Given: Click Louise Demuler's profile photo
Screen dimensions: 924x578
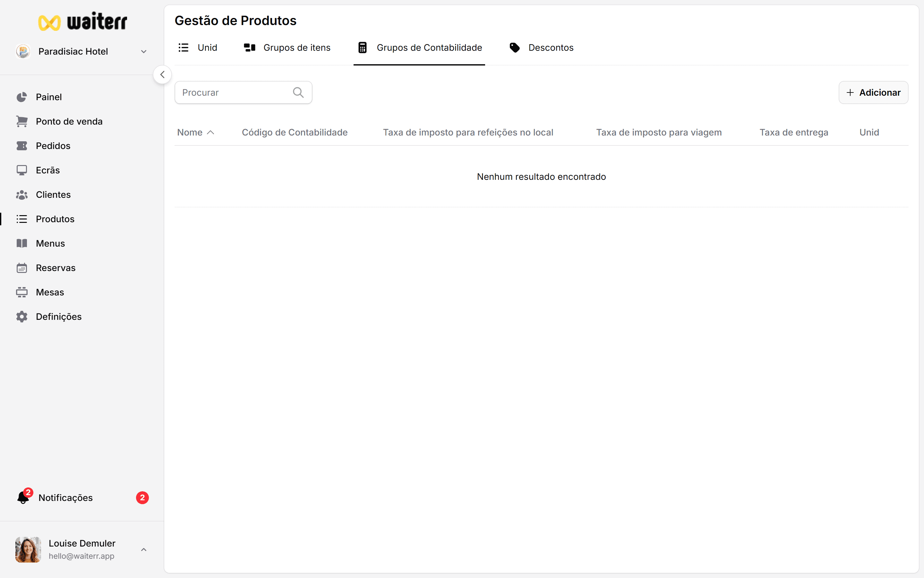Looking at the screenshot, I should point(28,550).
